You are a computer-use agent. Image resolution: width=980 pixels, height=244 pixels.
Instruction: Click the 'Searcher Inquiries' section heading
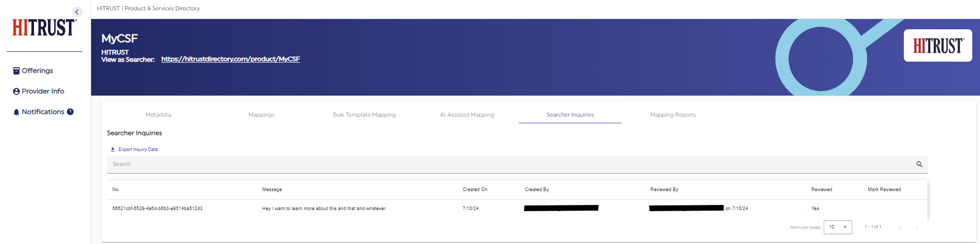pos(134,133)
